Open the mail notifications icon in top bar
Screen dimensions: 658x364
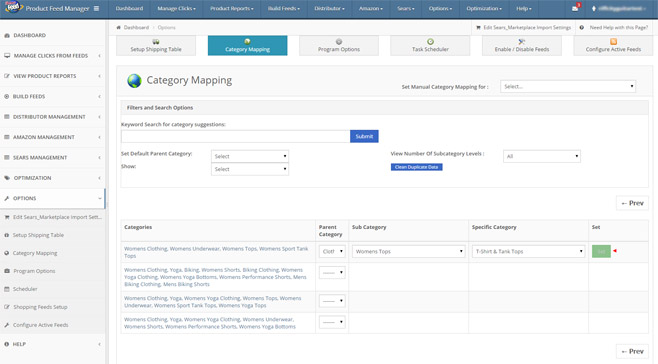point(575,8)
